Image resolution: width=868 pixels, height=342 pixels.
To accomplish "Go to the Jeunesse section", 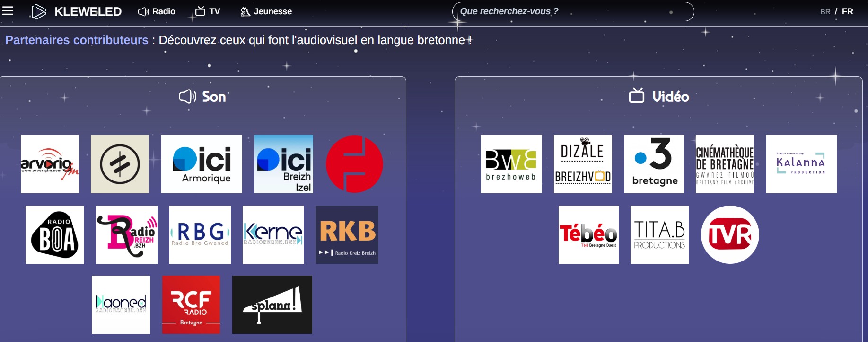I will 266,11.
